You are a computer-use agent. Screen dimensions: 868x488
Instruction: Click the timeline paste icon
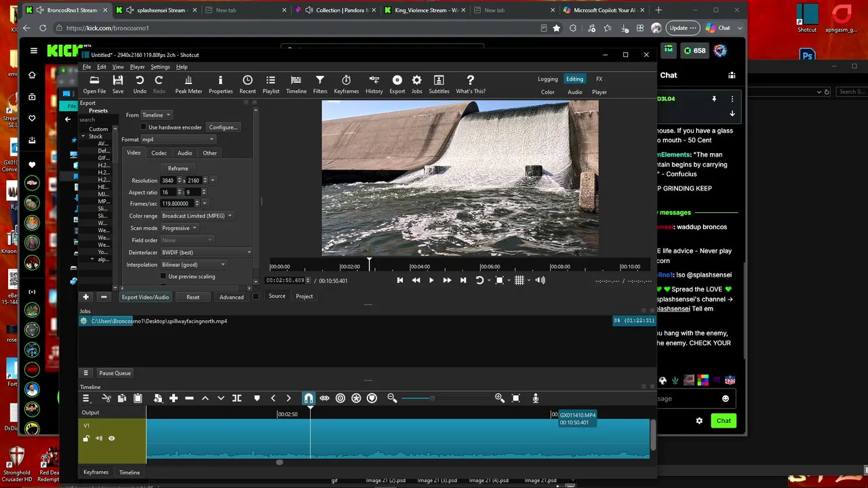coord(138,399)
